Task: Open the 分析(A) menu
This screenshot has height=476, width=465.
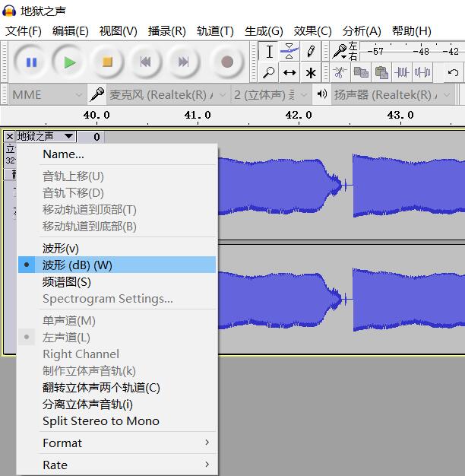Action: tap(362, 31)
